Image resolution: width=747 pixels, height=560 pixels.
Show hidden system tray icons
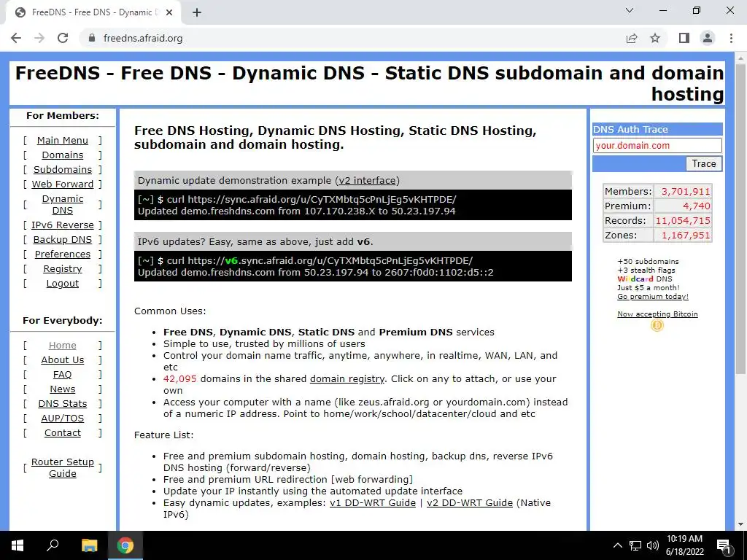[x=617, y=545]
